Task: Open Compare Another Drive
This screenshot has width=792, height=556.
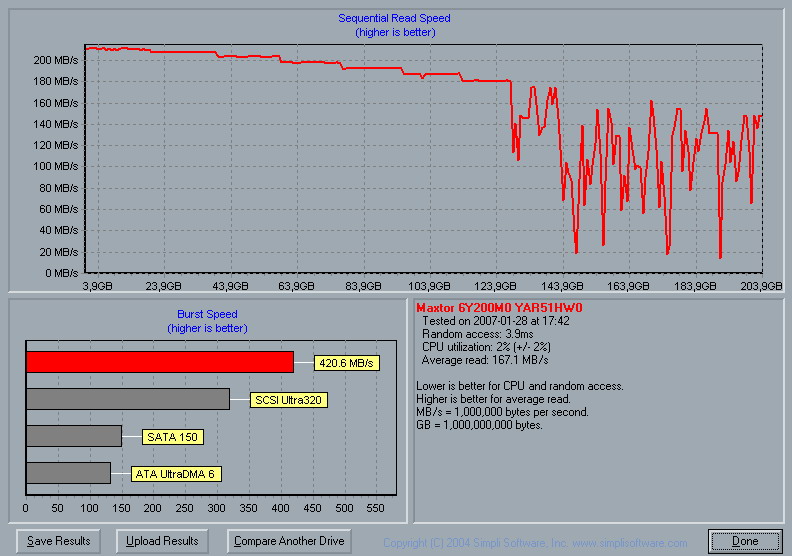Action: coord(289,541)
